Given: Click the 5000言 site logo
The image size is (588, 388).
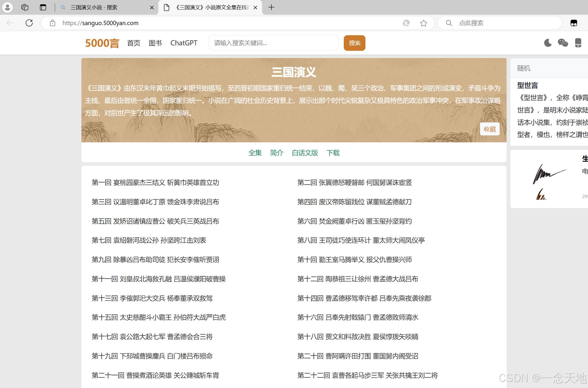Looking at the screenshot, I should pos(102,43).
